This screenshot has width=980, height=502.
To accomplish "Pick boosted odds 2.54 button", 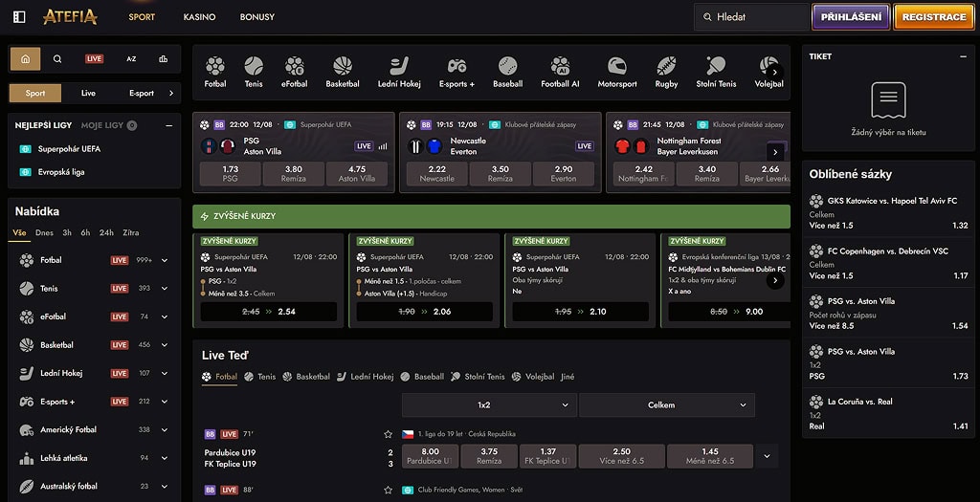I will 268,312.
